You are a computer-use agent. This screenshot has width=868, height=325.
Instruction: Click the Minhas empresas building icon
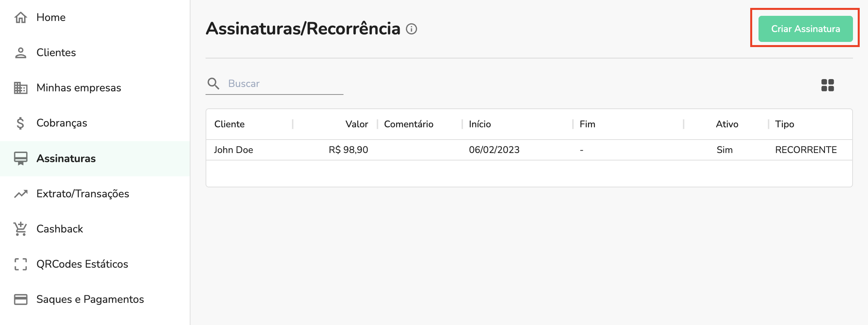(21, 88)
